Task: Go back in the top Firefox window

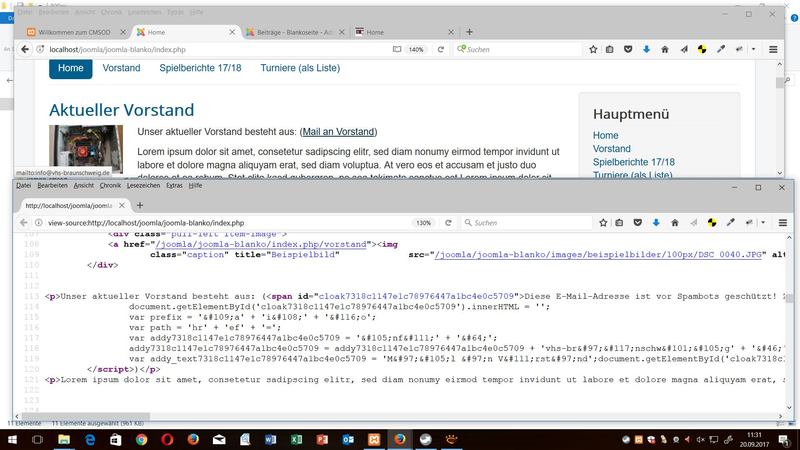Action: tap(24, 49)
